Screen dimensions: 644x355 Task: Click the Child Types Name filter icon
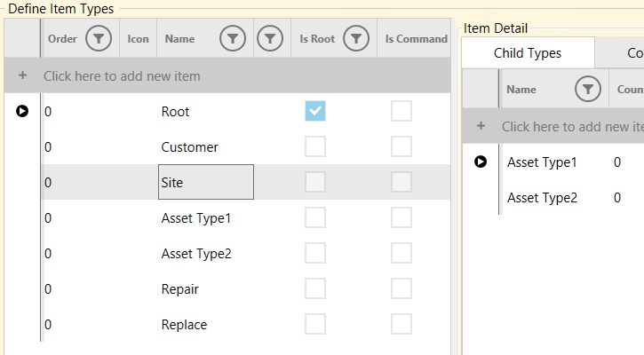[586, 89]
